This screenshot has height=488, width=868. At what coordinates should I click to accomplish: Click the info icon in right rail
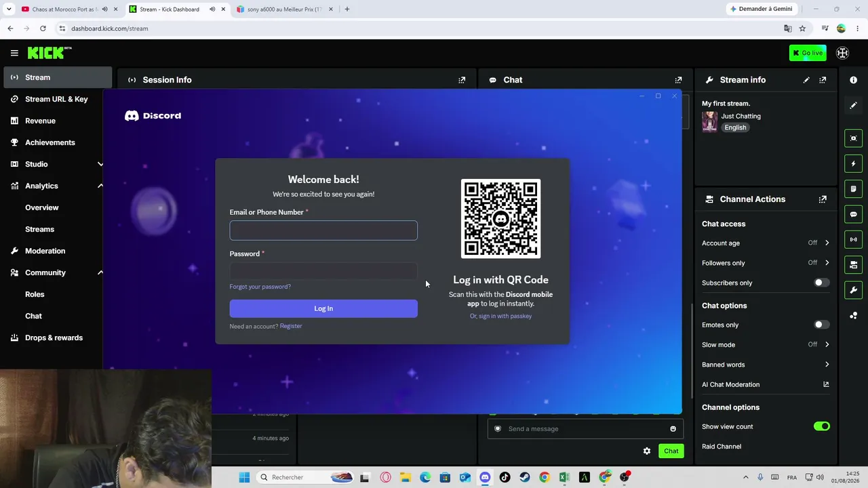(853, 80)
